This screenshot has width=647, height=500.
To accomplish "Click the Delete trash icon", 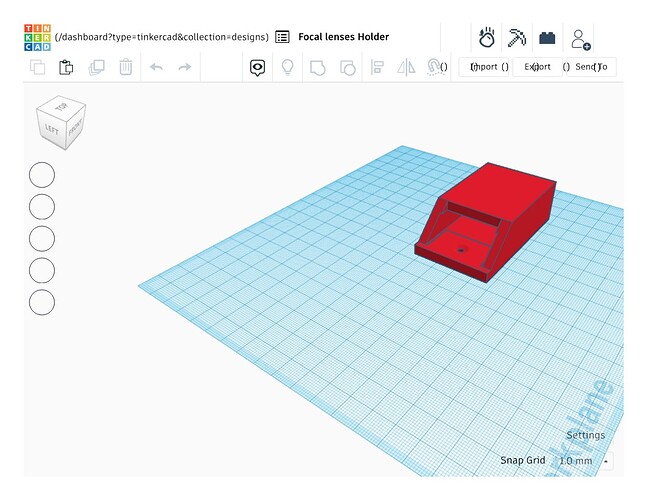I will [126, 67].
